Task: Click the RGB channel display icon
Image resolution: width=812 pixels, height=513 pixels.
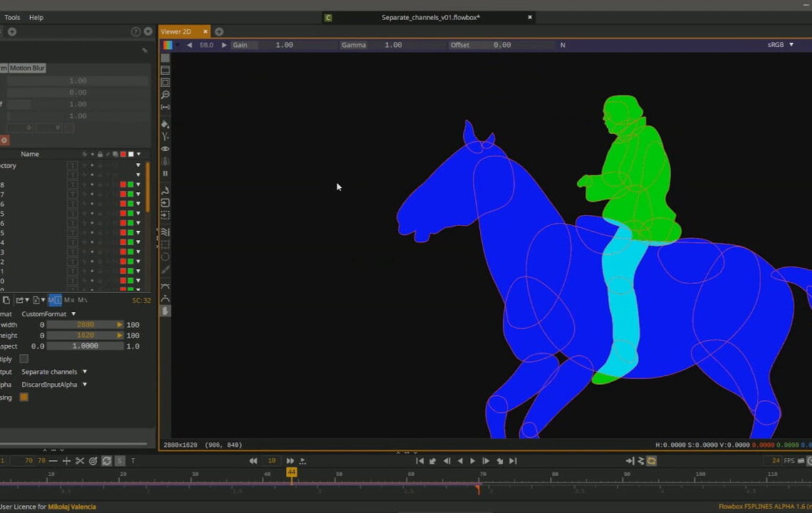Action: [x=167, y=45]
